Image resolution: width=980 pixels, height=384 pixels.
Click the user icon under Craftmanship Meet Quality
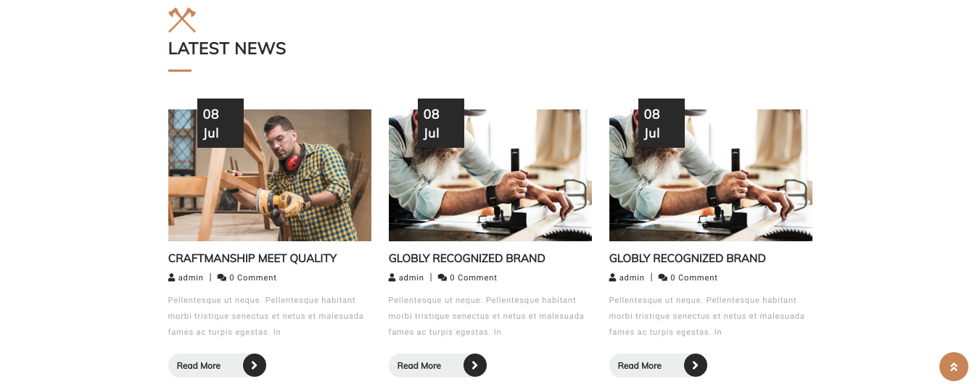click(x=172, y=277)
